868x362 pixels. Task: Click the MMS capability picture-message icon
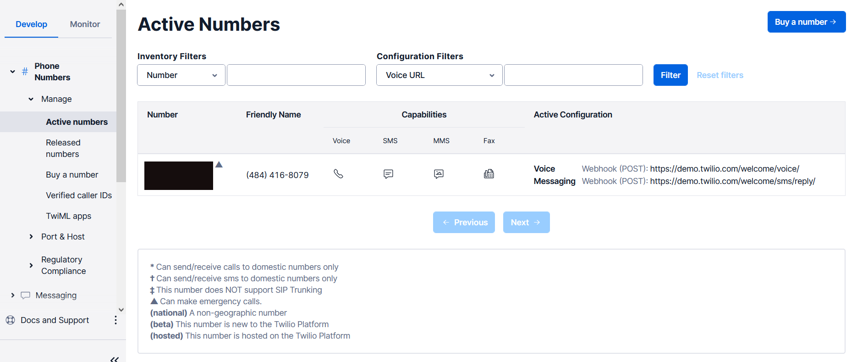pyautogui.click(x=439, y=174)
